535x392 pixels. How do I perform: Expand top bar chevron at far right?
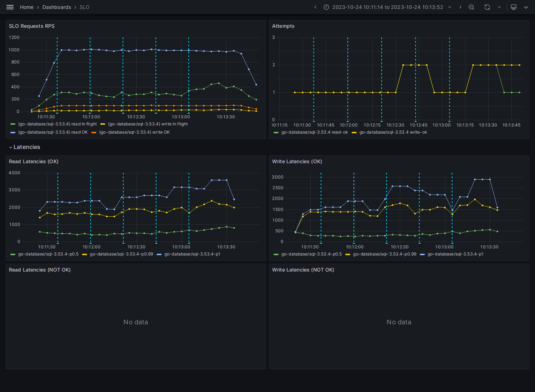pos(526,7)
